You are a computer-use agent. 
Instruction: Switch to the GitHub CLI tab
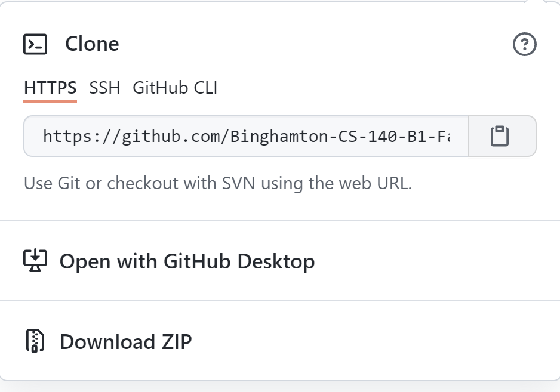click(175, 88)
